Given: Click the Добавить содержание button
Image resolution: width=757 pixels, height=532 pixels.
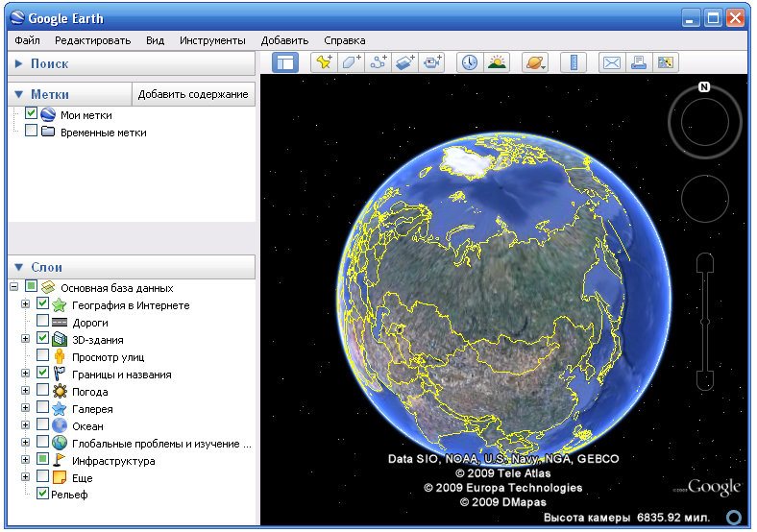Looking at the screenshot, I should pyautogui.click(x=193, y=94).
